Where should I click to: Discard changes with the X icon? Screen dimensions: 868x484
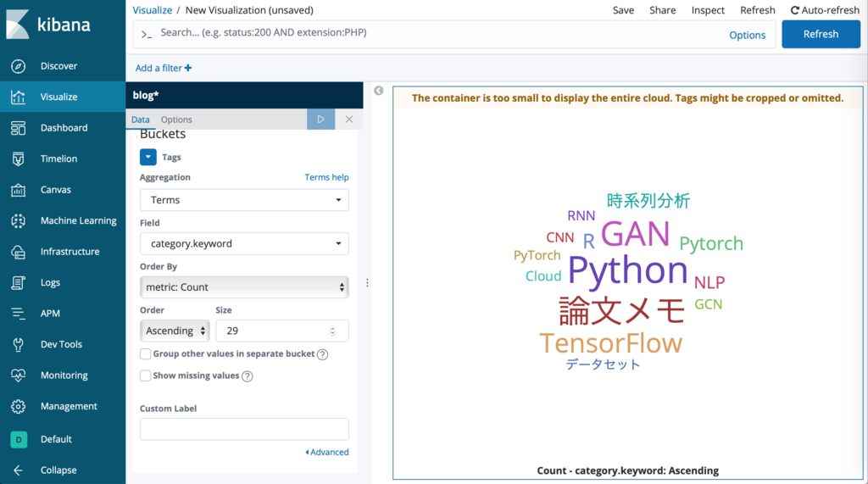[x=348, y=119]
